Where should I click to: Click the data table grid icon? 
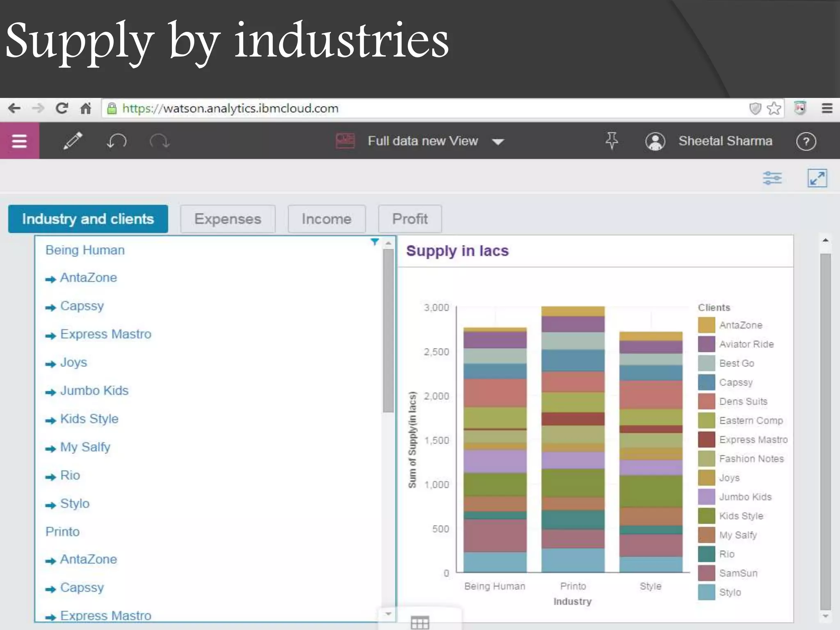[420, 623]
